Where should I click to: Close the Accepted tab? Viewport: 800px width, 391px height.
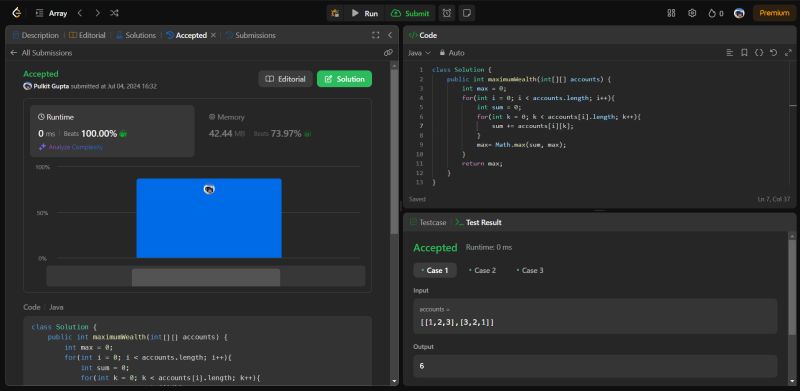click(x=213, y=35)
